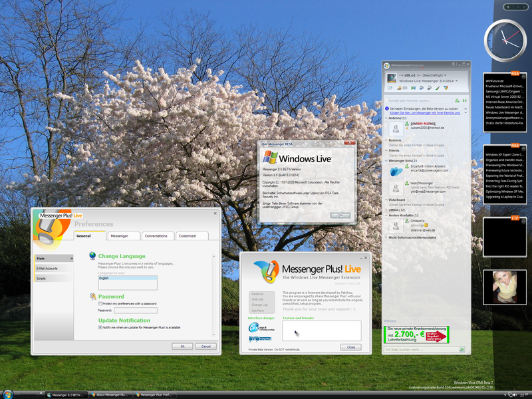Click the add contact icon beside search
Image resolution: width=532 pixels, height=399 pixels.
tap(456, 100)
